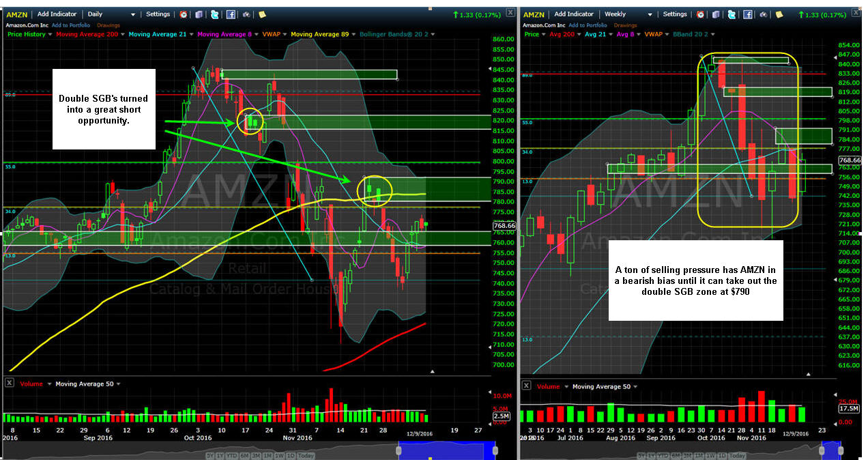
Task: Open the Drawings link on the daily chart
Action: (x=108, y=25)
